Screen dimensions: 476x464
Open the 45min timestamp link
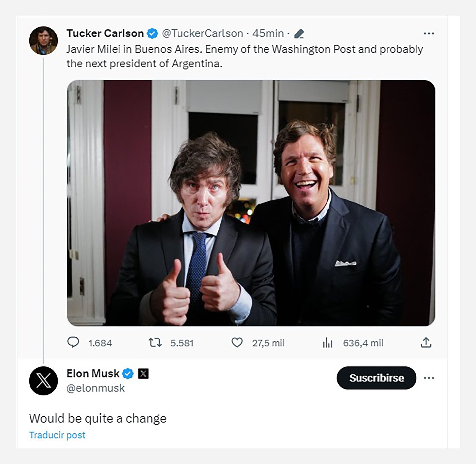268,33
